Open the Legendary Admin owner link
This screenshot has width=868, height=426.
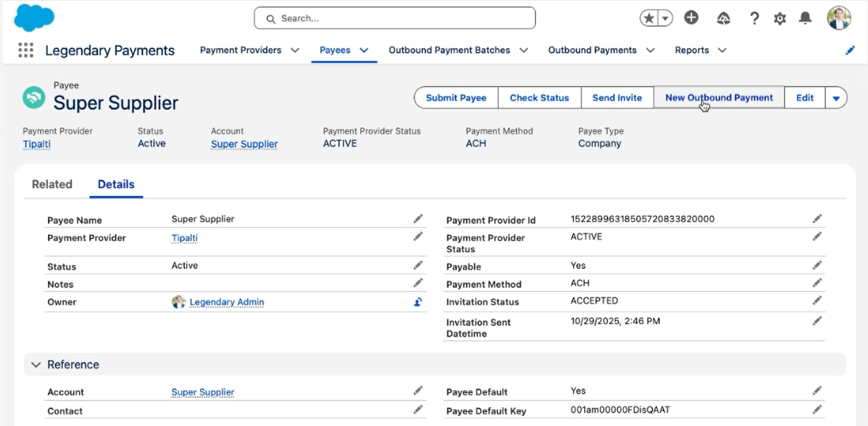227,302
